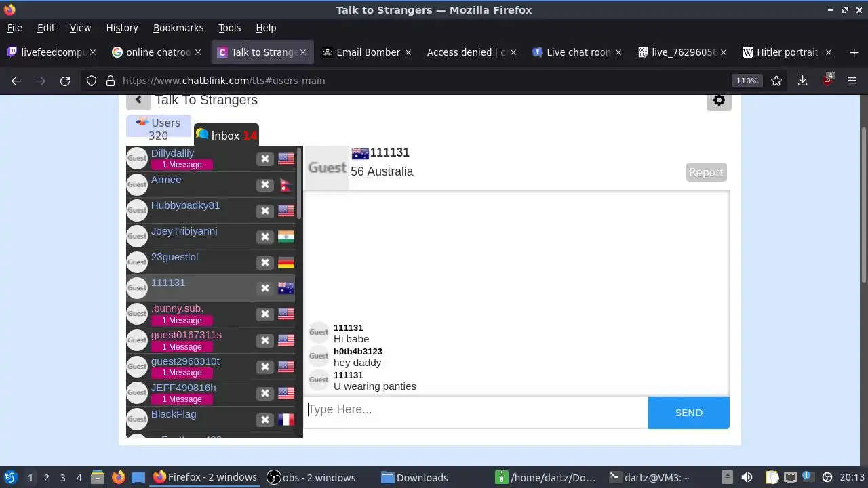Remove Dillydallly from the inbox list
Viewport: 868px width, 488px height.
click(265, 159)
